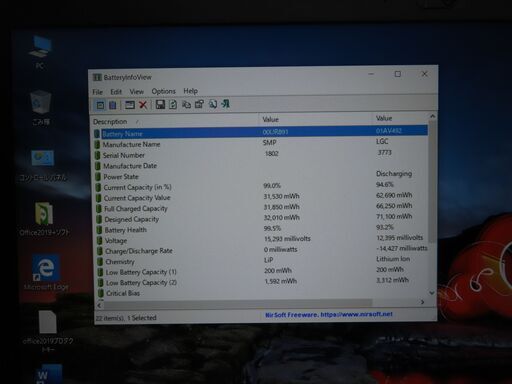Open the Properties toolbar icon

[199, 104]
